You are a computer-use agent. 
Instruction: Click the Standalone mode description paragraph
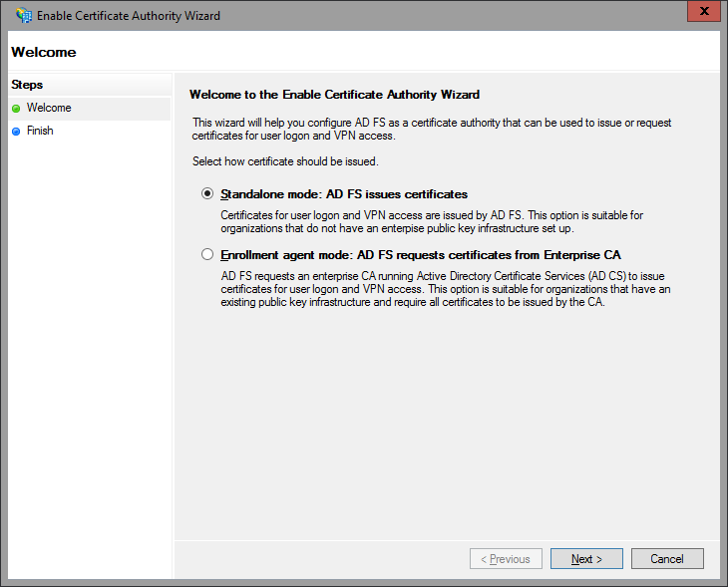pos(432,221)
